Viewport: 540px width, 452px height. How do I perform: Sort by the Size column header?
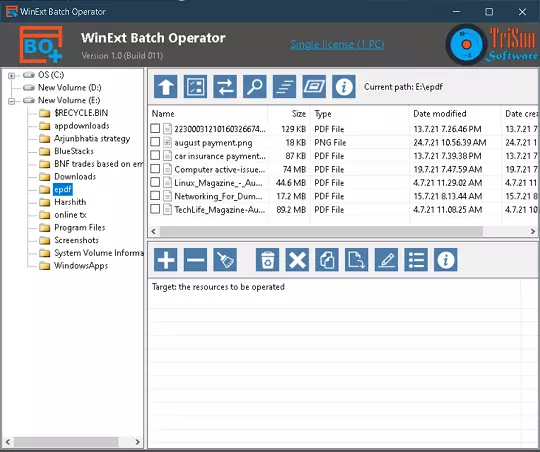(x=289, y=114)
